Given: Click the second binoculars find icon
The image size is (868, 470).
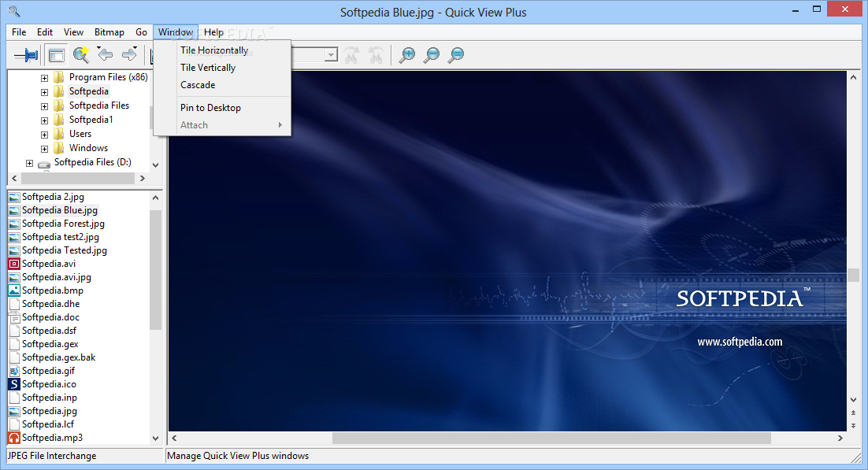Looking at the screenshot, I should tap(376, 55).
